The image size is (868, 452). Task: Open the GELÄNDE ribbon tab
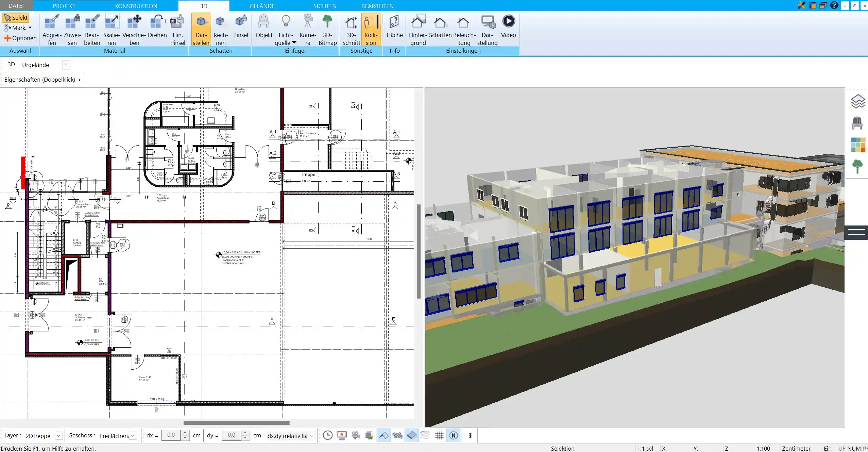262,6
